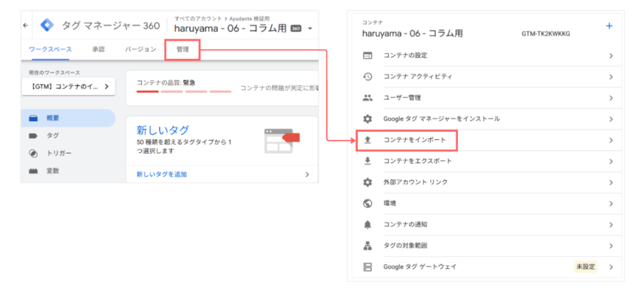
Task: Click the bell icon for container notifications
Action: [x=367, y=225]
